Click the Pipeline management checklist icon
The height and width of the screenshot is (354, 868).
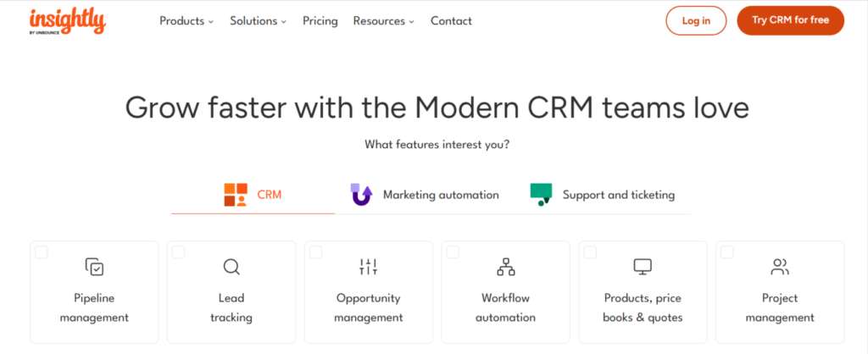click(x=94, y=267)
